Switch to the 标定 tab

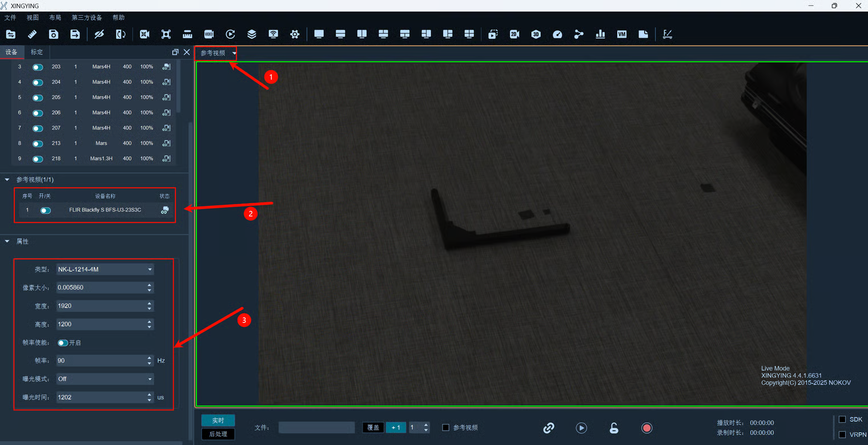click(37, 52)
